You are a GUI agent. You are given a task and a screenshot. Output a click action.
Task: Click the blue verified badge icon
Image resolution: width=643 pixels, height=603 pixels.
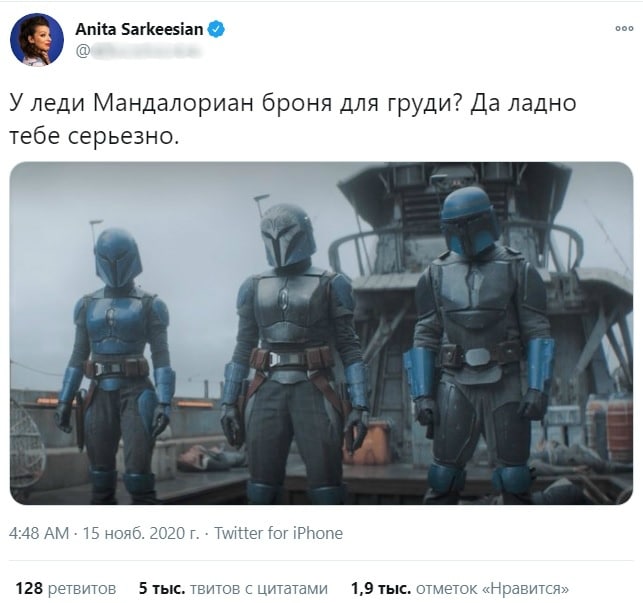coord(216,29)
